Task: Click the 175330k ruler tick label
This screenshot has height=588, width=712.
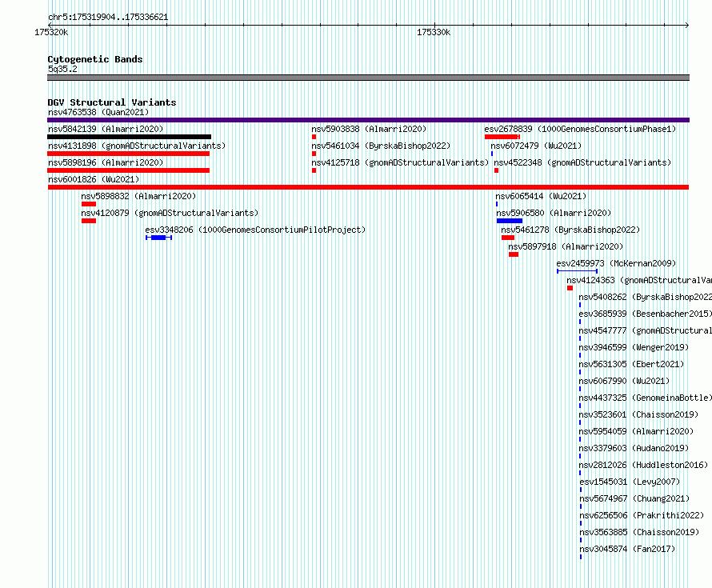Action: pyautogui.click(x=434, y=32)
